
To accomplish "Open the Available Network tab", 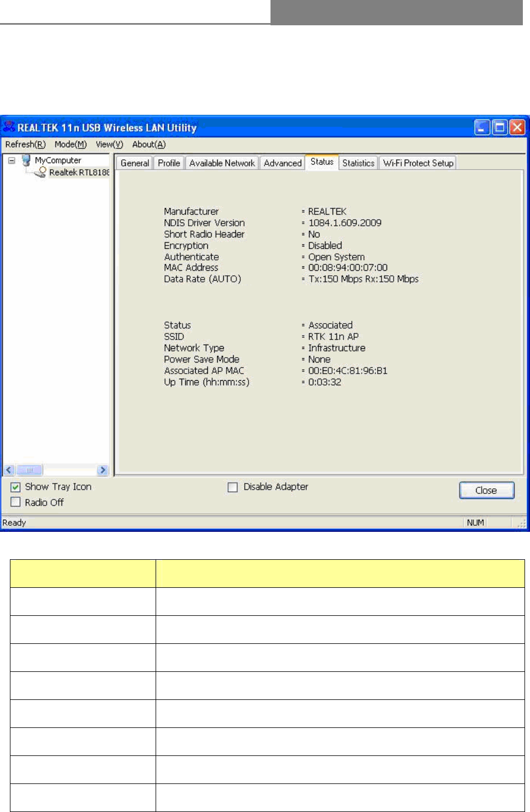I will (x=222, y=163).
